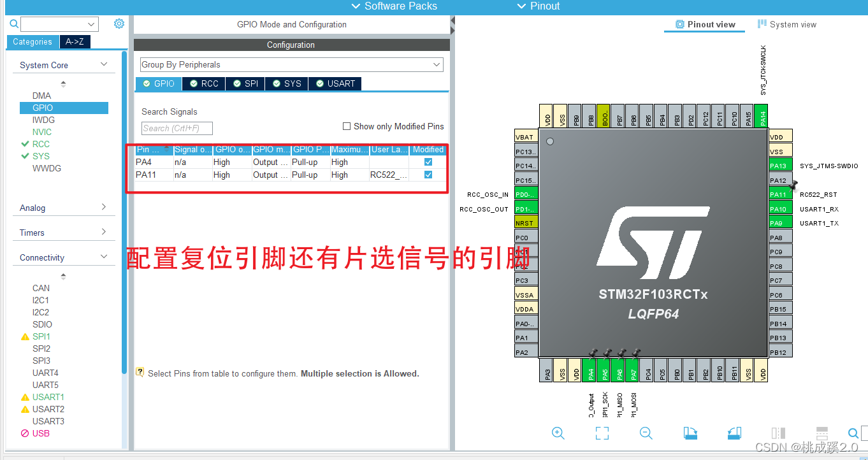Select NVIC in System Core list
The image size is (868, 460).
click(42, 132)
